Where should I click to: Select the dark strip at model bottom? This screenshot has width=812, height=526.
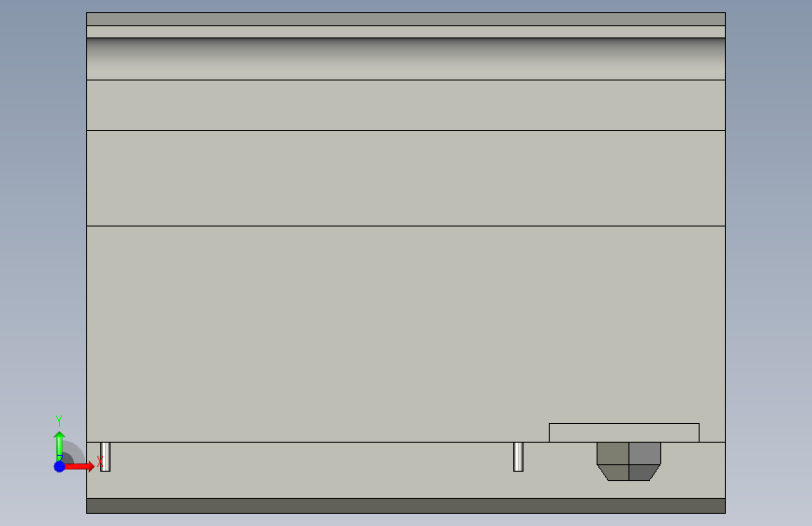tap(406, 505)
